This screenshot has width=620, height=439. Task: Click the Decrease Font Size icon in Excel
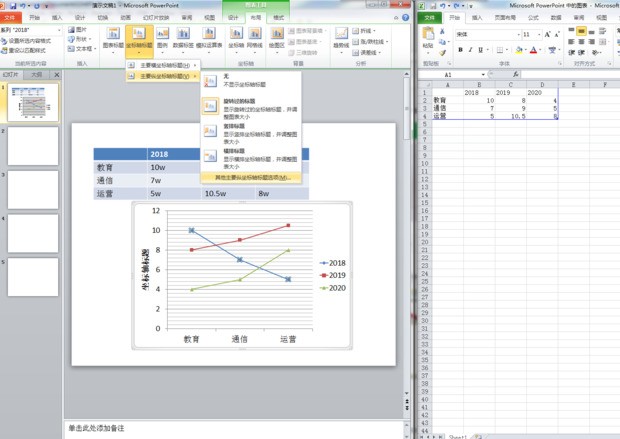pyautogui.click(x=557, y=35)
